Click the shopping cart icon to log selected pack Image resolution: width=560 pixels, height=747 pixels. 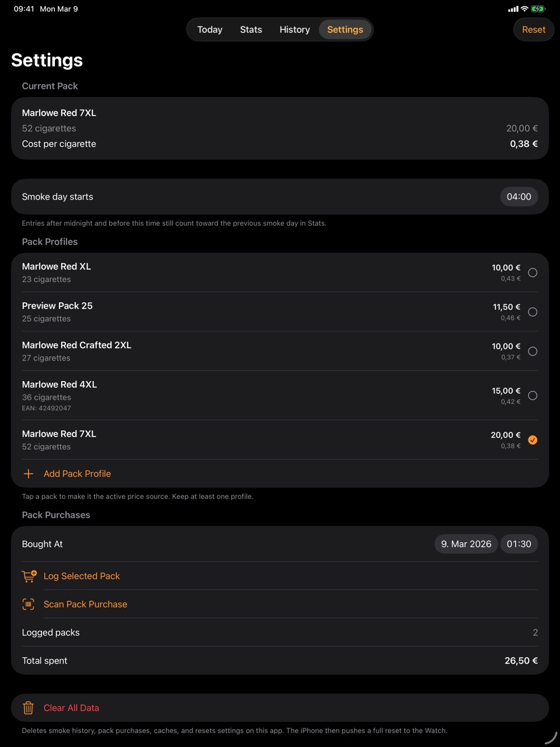pos(29,576)
